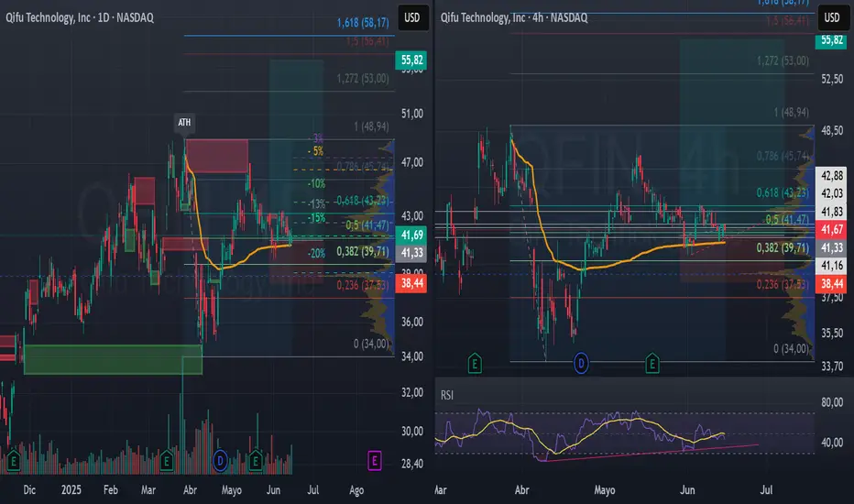The width and height of the screenshot is (854, 504).
Task: Click the earnings E marker after Mayo on 4h chart
Action: pos(651,363)
